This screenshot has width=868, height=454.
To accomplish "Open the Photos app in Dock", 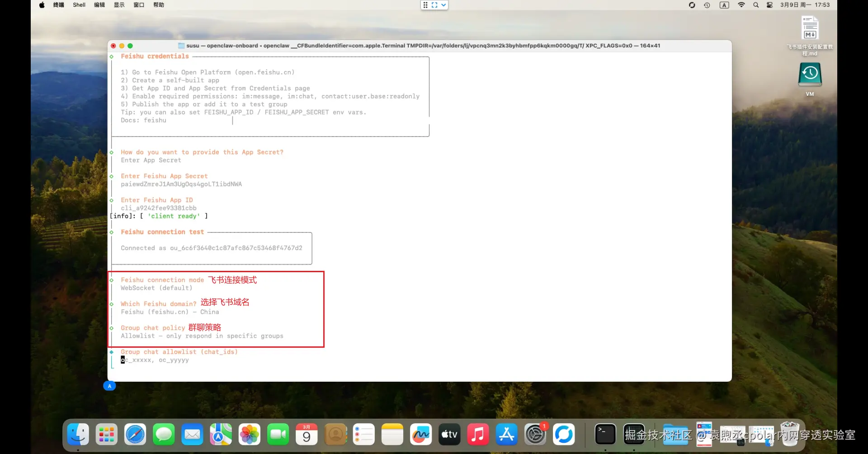I will click(x=250, y=435).
